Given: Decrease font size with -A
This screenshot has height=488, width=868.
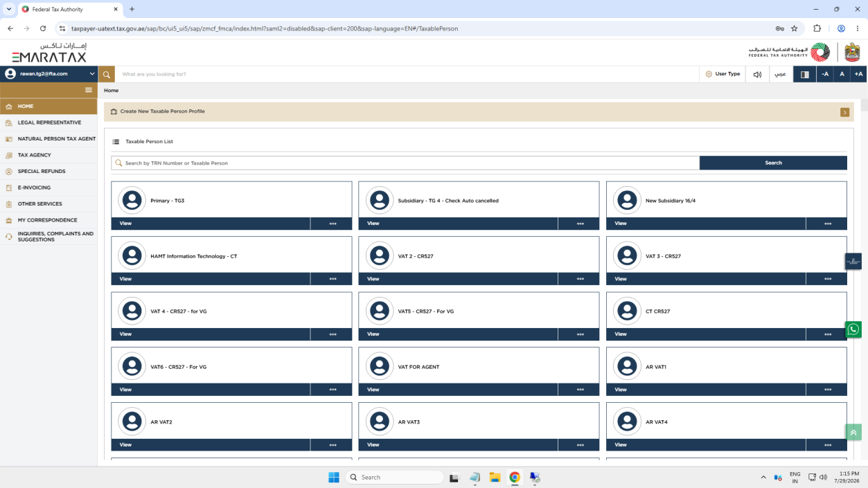Looking at the screenshot, I should coord(825,74).
